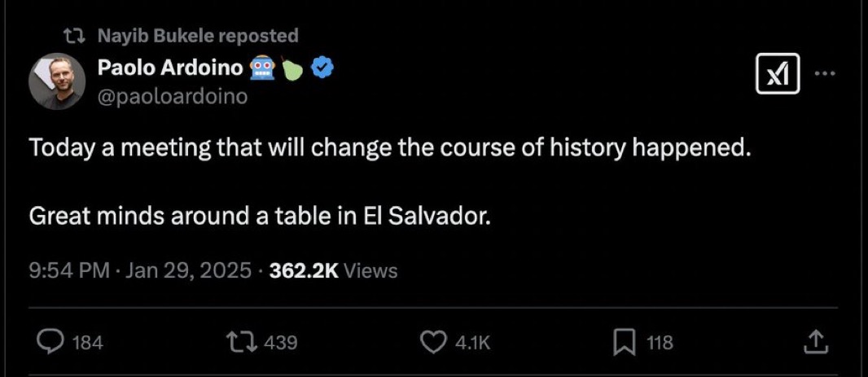View the 362.2K Views analytics
Viewport: 868px width, 377px height.
click(x=333, y=270)
